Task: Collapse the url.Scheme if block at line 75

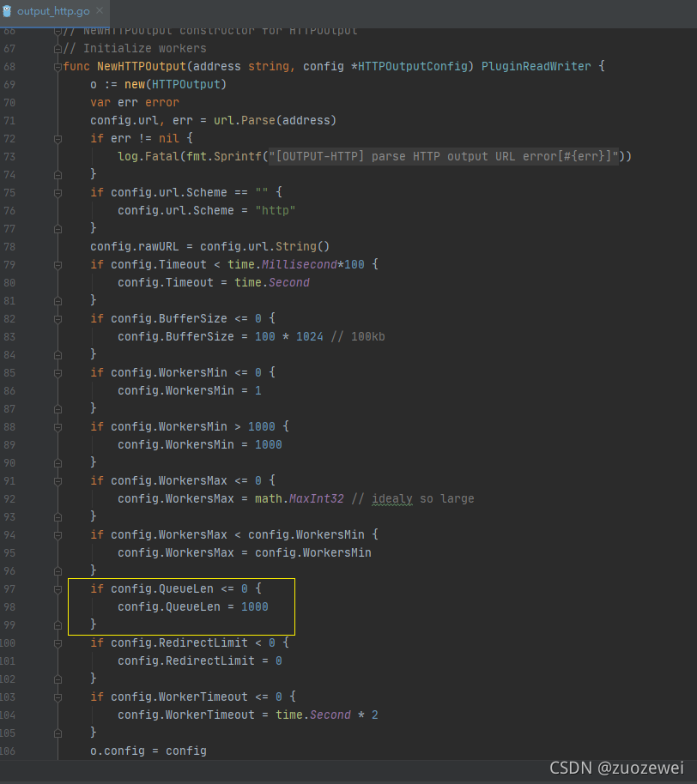Action: (x=58, y=193)
